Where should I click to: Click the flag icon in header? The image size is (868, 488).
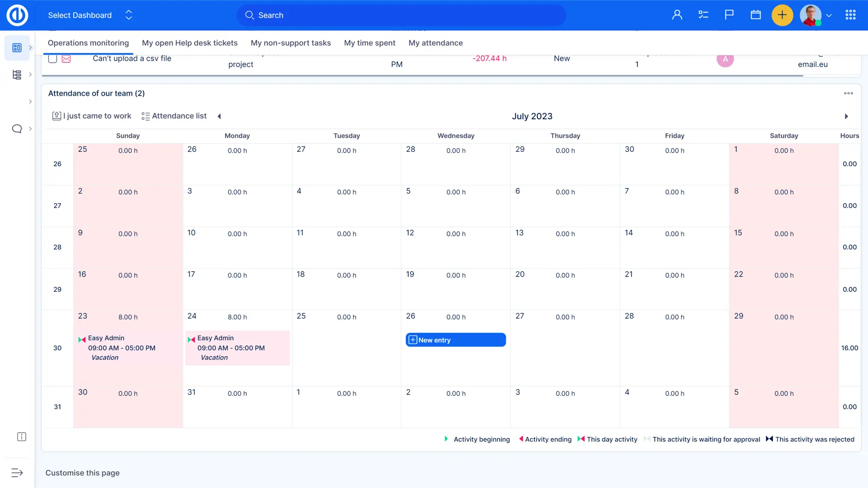point(729,15)
